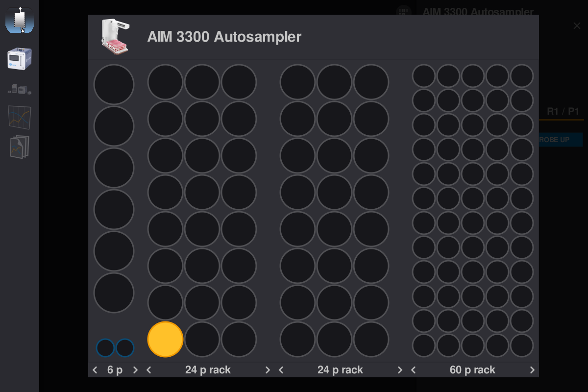Click previous arrow of leftmost 24 p rack
Viewport: 588px width, 392px height.
click(149, 370)
